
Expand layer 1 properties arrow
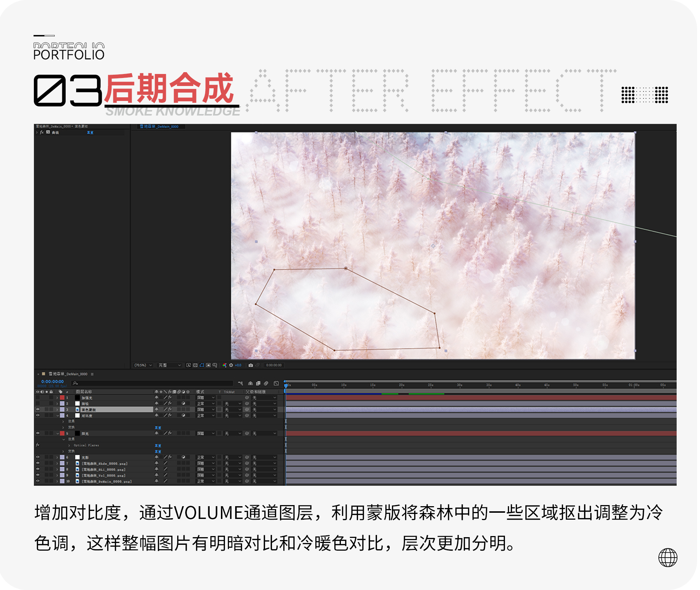point(57,398)
